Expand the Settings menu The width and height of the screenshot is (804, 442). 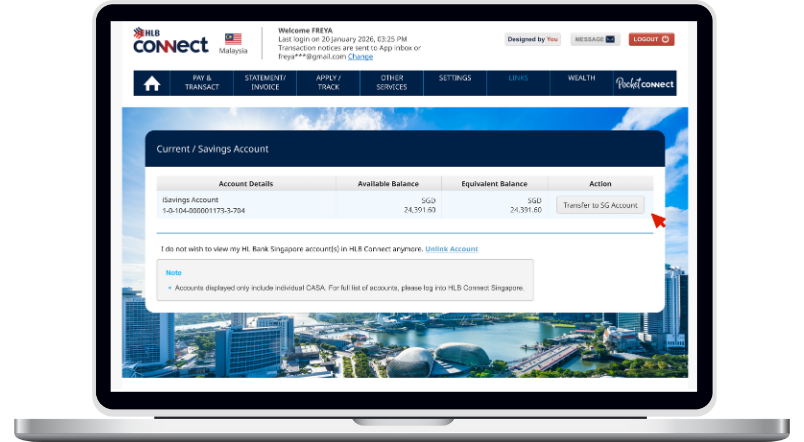point(455,78)
